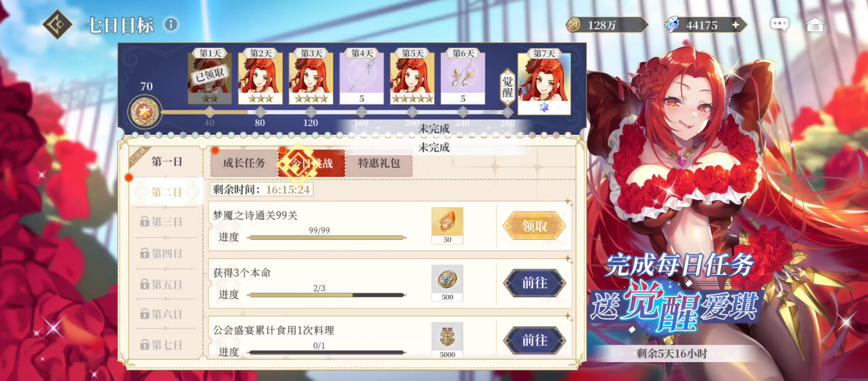This screenshot has height=381, width=868.
Task: Open the info icon beside 七日目标
Action: pyautogui.click(x=171, y=25)
